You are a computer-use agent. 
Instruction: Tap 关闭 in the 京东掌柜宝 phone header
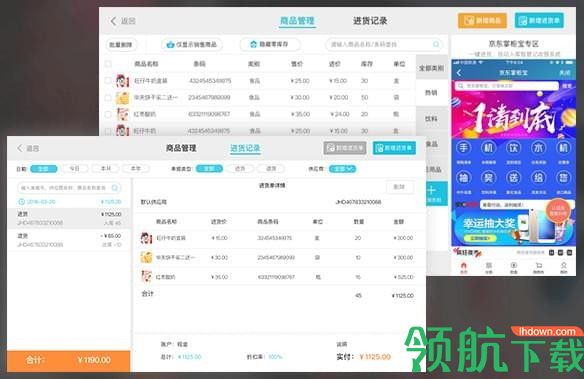click(565, 73)
